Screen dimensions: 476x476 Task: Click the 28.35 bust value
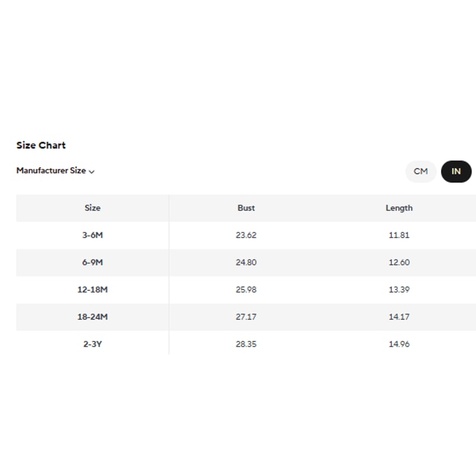[246, 344]
